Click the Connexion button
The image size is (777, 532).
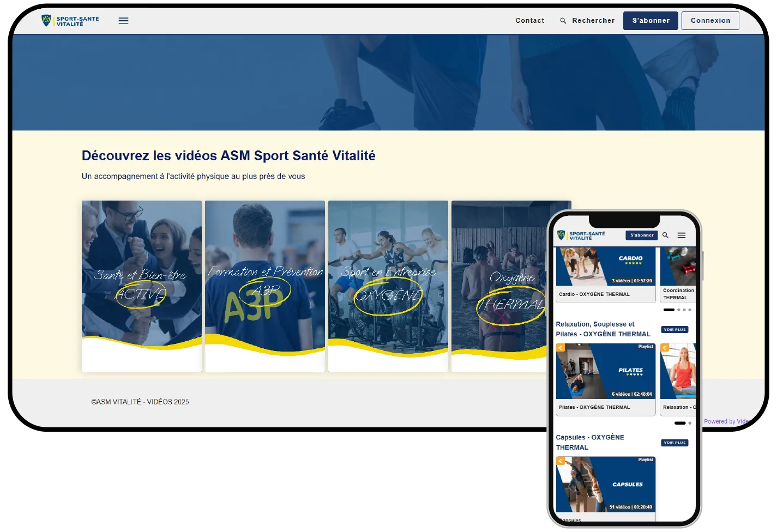click(x=710, y=21)
